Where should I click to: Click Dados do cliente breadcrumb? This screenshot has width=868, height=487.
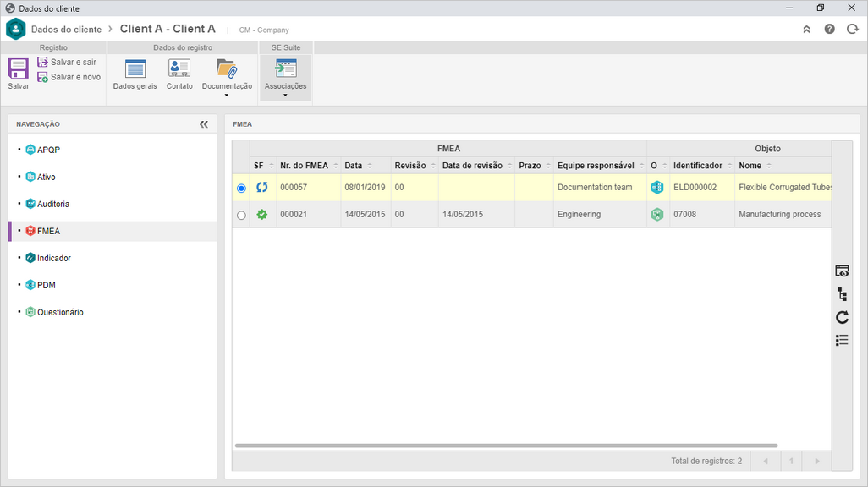tap(67, 30)
